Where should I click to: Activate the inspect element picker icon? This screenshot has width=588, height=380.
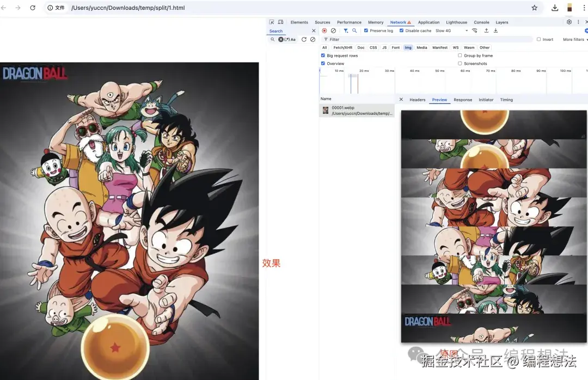(x=272, y=22)
